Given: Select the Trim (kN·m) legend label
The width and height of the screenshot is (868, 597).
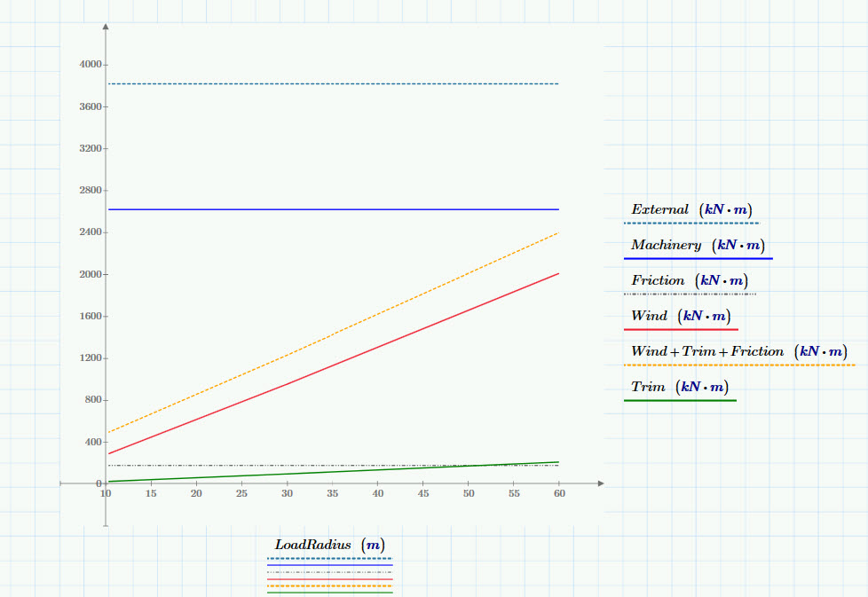Looking at the screenshot, I should pyautogui.click(x=680, y=387).
